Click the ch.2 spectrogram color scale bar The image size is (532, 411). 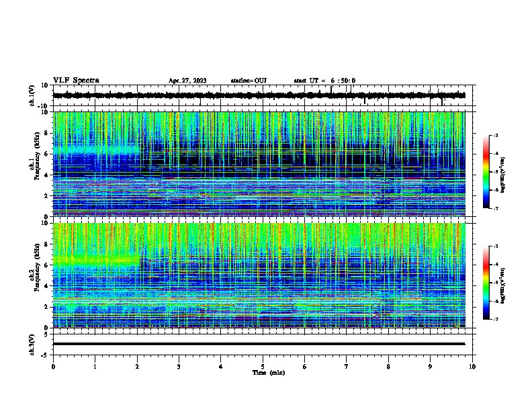coord(486,283)
